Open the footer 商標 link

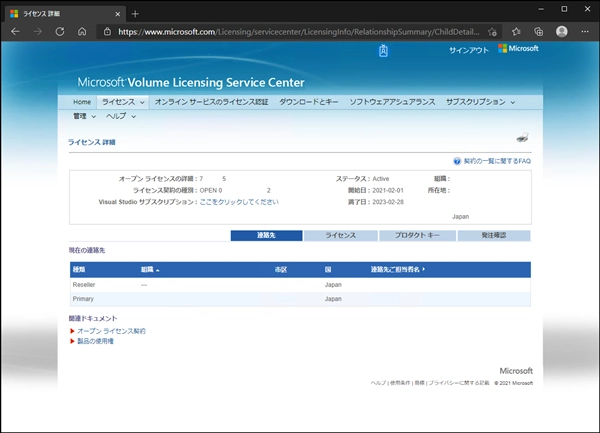click(419, 383)
